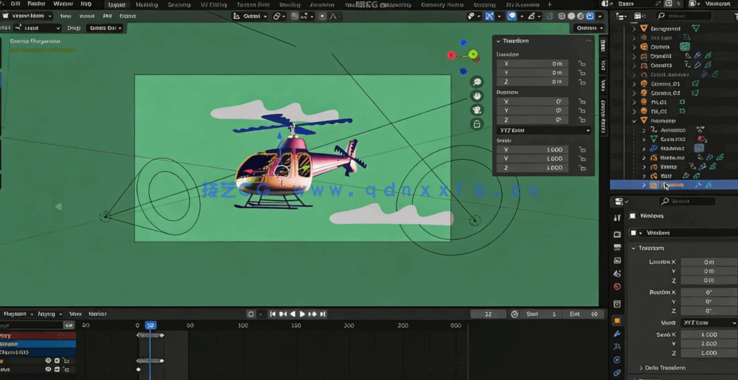Expand the Background collection in Outliner
The width and height of the screenshot is (738, 380).
[634, 28]
